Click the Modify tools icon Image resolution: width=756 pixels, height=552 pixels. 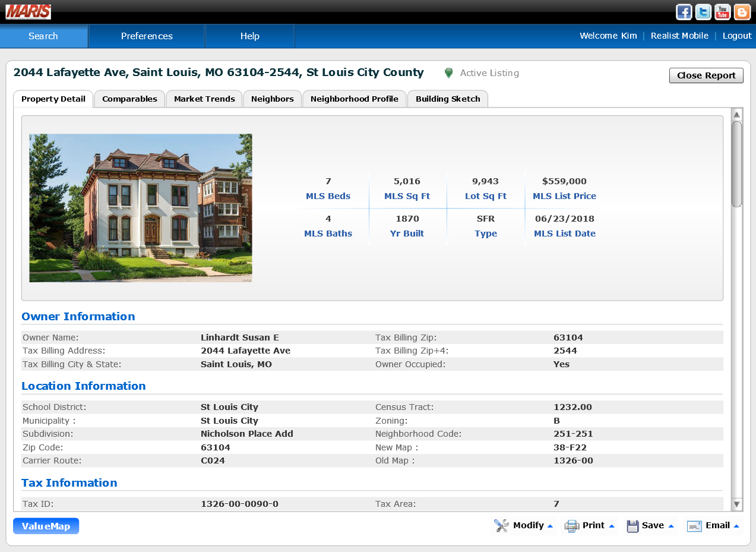coord(502,526)
